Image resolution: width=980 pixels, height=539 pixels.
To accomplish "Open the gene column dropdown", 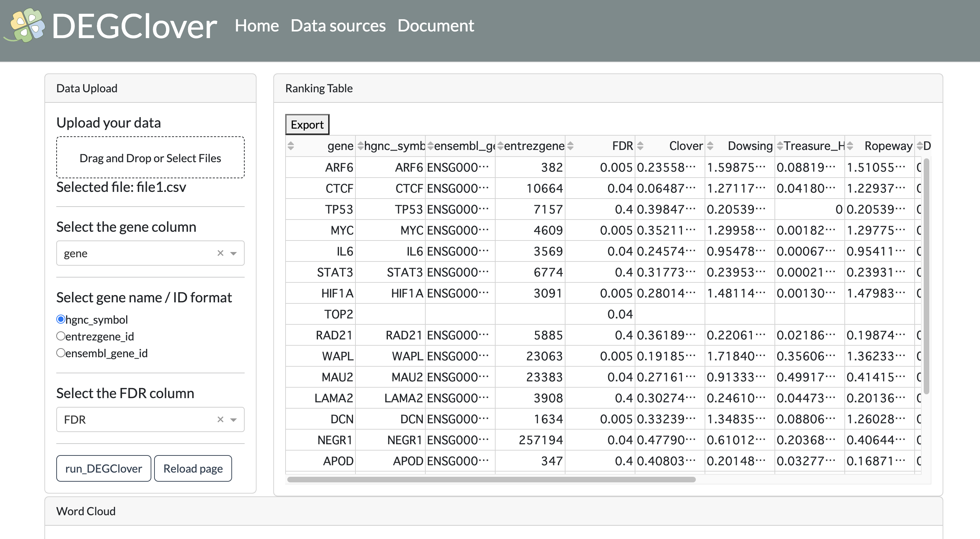I will pos(233,253).
